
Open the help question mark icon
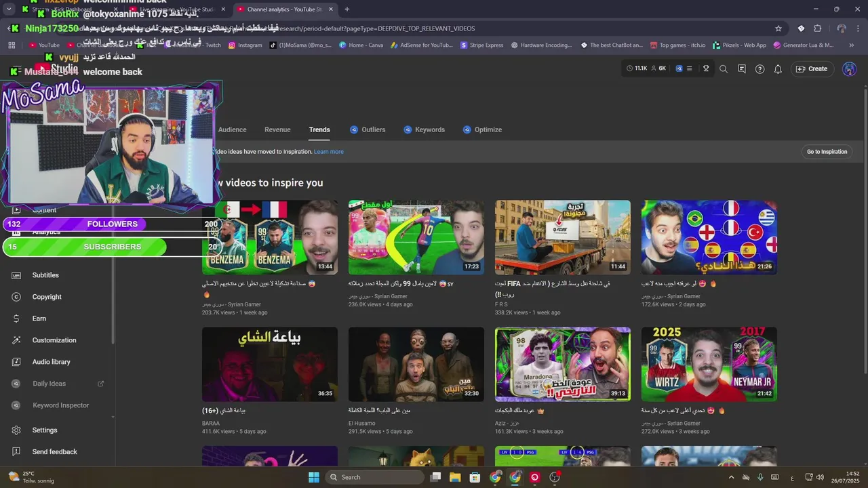(x=759, y=68)
